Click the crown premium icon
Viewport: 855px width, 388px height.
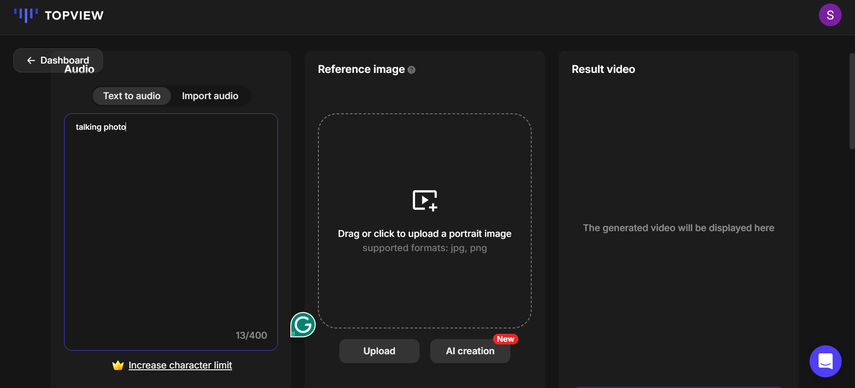click(118, 365)
